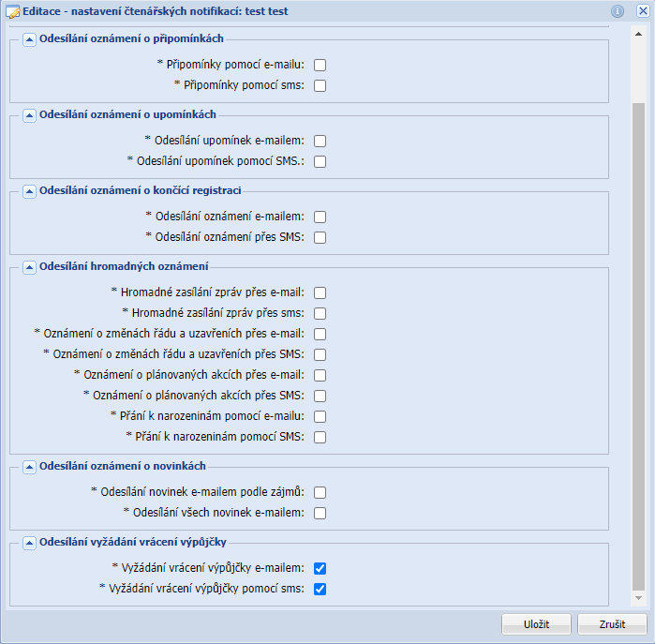Collapse the 'Odesílání oznámení o připomínkách' section
Screen dimensions: 655x644
click(x=29, y=39)
